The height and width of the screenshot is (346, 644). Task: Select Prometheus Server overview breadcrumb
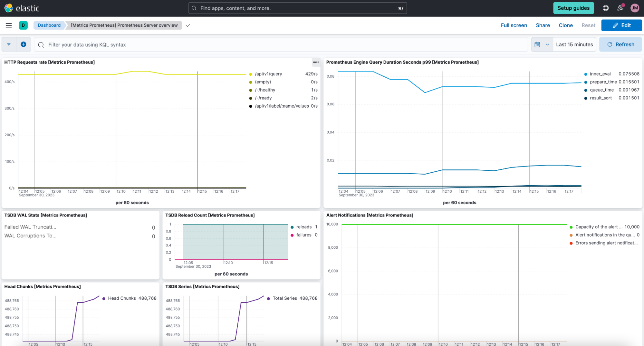tap(124, 25)
